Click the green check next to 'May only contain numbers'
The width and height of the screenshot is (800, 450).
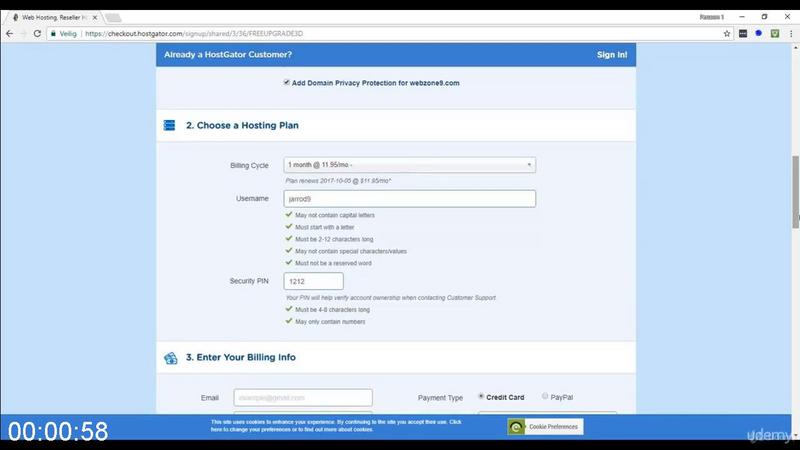click(289, 321)
